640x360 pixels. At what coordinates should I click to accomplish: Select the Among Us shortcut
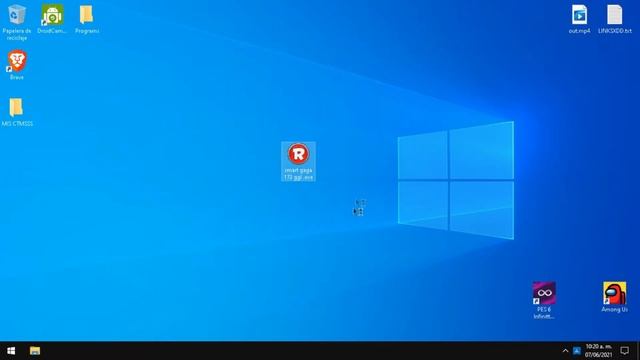pyautogui.click(x=614, y=297)
